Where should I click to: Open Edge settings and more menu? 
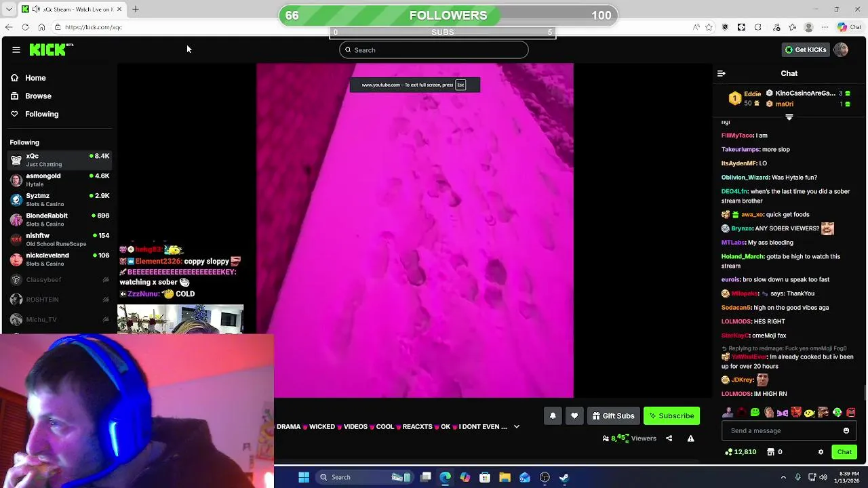[825, 27]
